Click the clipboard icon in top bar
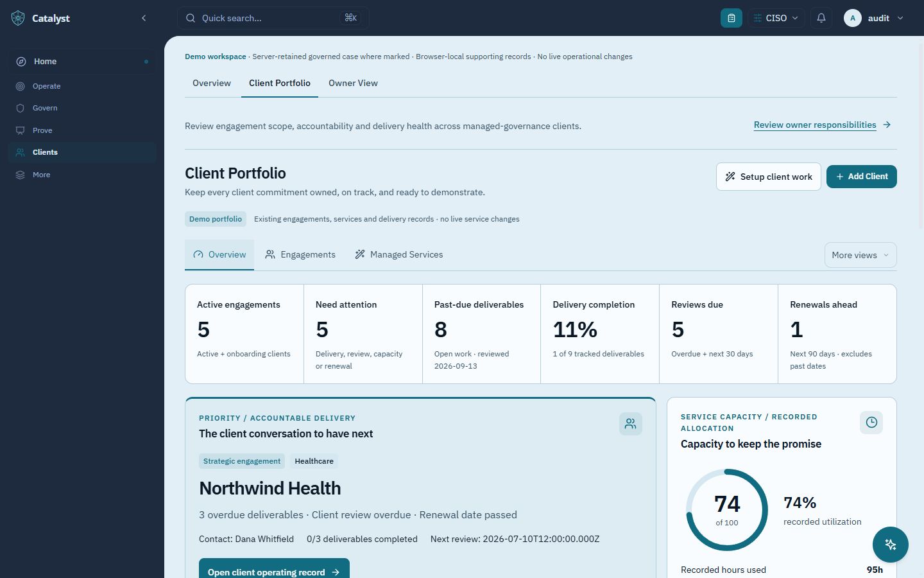The height and width of the screenshot is (578, 924). 732,18
